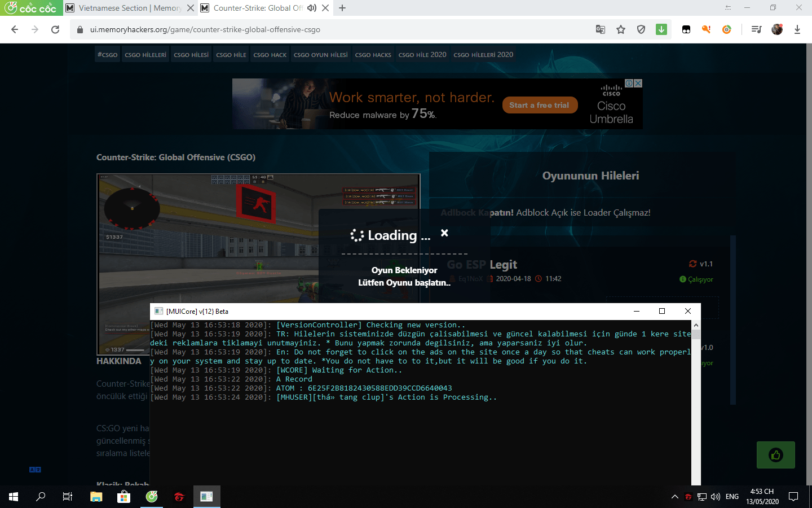The width and height of the screenshot is (812, 508).
Task: Open Microsoft Store from the taskbar
Action: tap(123, 497)
